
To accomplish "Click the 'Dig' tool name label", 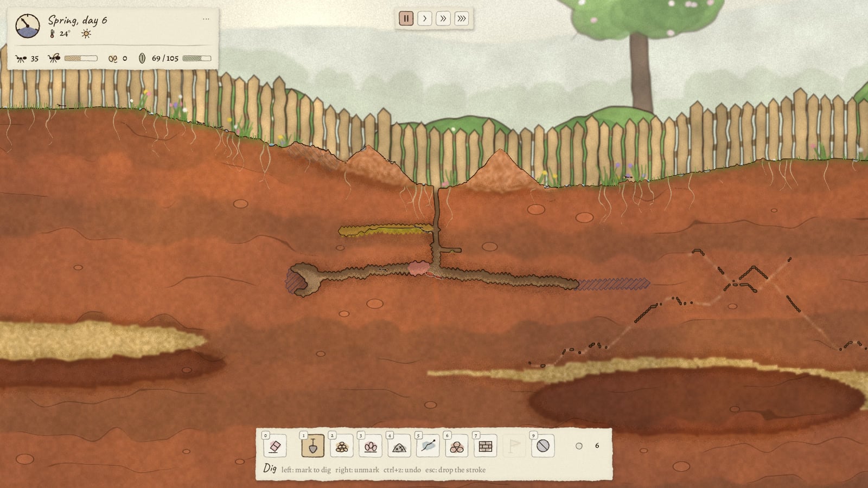I will pos(270,468).
